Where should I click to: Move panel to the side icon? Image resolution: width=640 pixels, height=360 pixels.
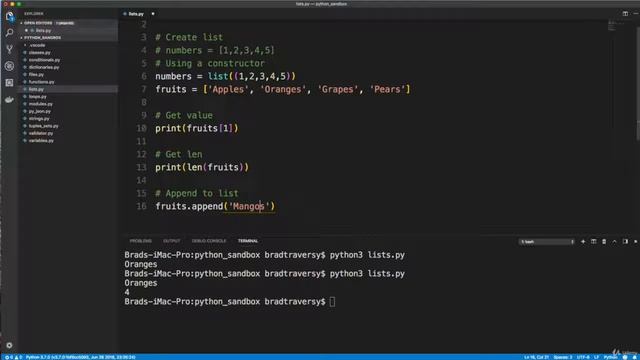[625, 242]
